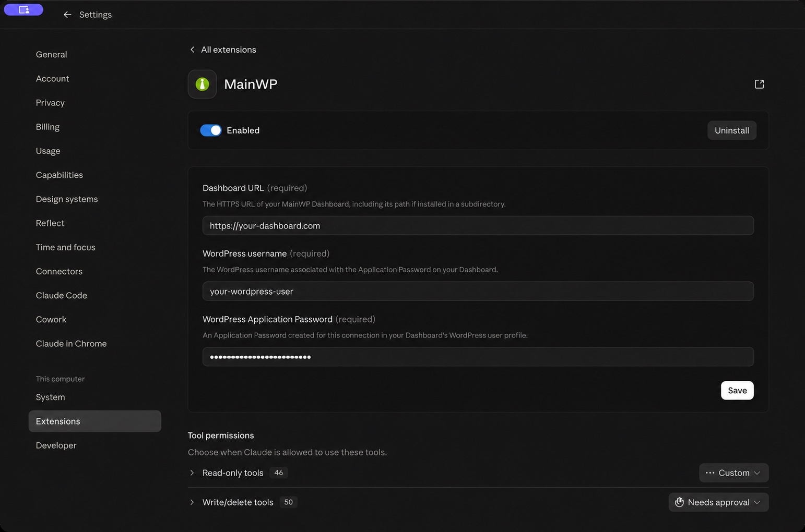
Task: Click the MainWP title text
Action: click(251, 84)
